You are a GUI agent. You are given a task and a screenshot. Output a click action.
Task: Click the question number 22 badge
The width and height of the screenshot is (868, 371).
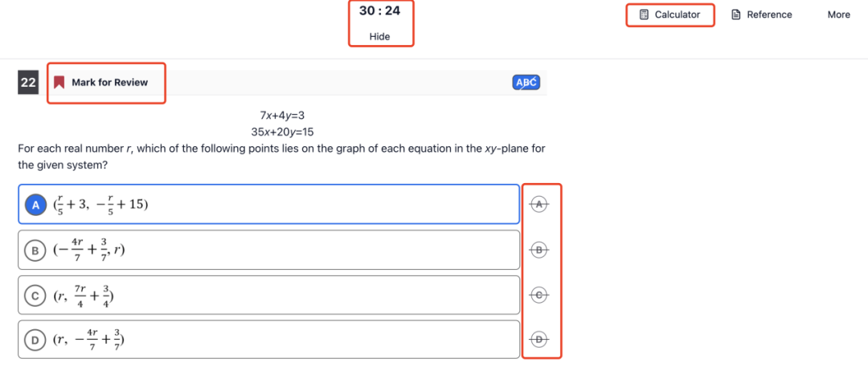[x=28, y=83]
